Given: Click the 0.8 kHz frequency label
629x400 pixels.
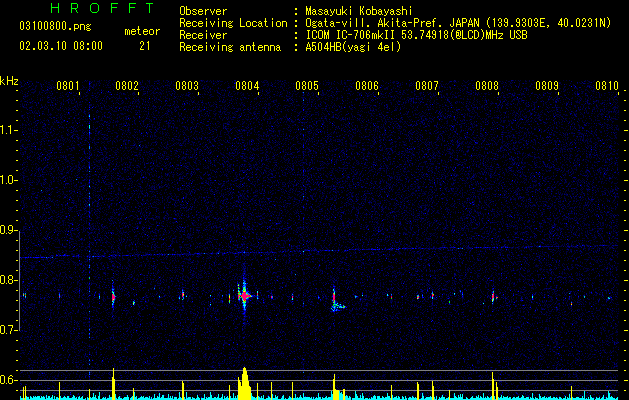Looking at the screenshot, I should (9, 280).
